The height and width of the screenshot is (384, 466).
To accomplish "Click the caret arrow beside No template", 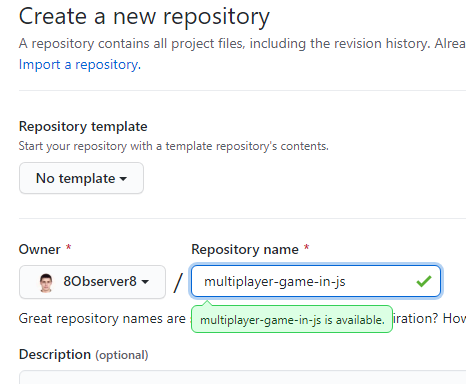I will (123, 179).
